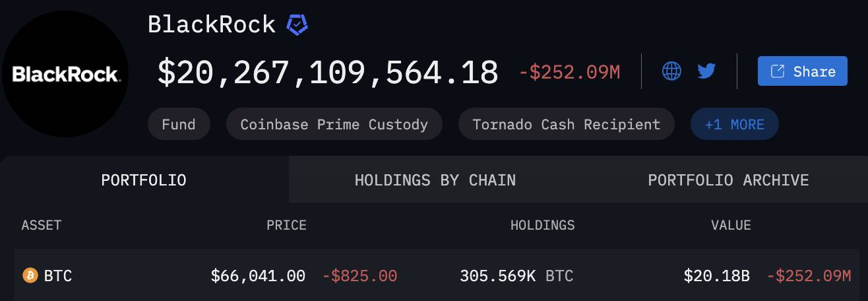Open the PORTFOLIO ARCHIVE tab
Screen dimensions: 868x301
(x=728, y=180)
